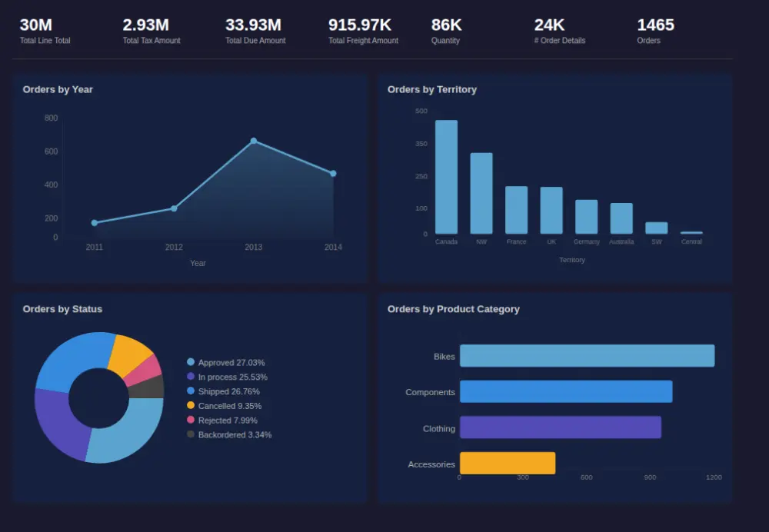Click the Bikes horizontal bar
This screenshot has height=532, width=769.
[587, 356]
